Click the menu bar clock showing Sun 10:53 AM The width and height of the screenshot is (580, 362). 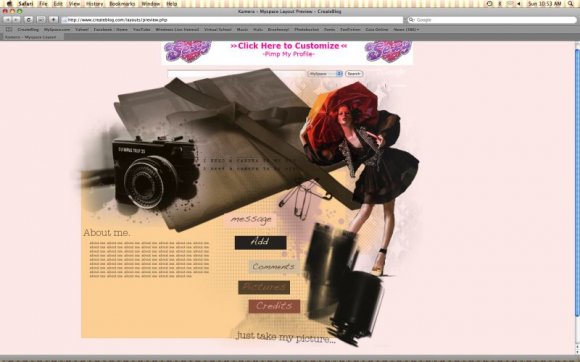pos(544,4)
